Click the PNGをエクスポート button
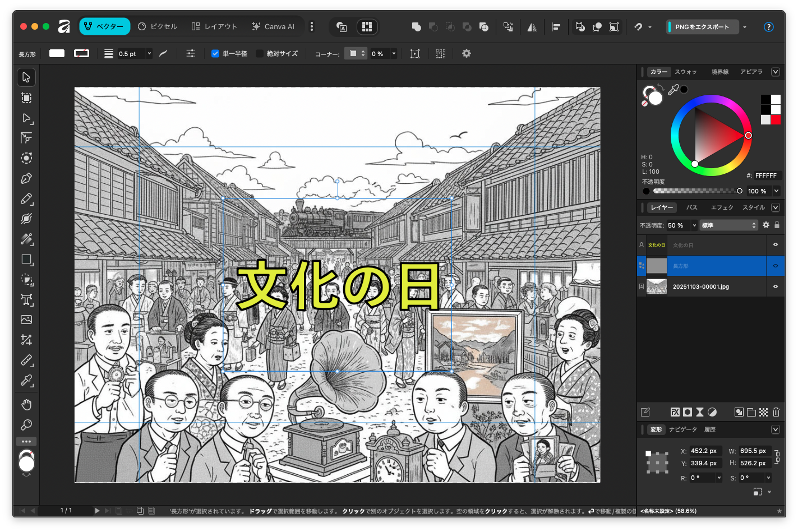The height and width of the screenshot is (532, 798). click(x=702, y=27)
